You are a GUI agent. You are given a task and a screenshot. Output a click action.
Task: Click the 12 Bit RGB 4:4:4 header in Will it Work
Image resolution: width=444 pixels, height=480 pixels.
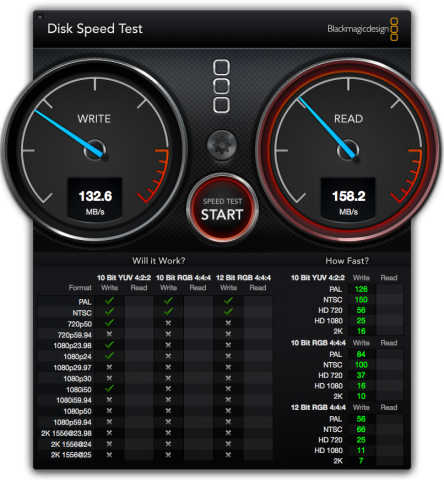pyautogui.click(x=243, y=278)
